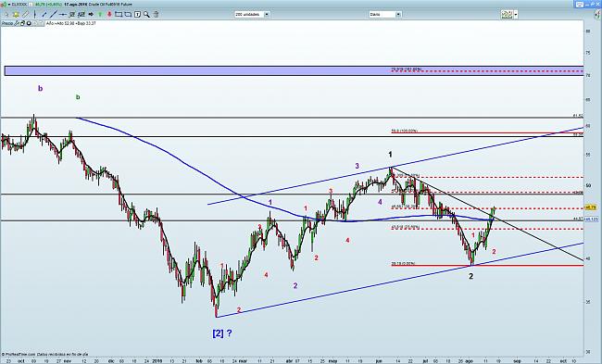This screenshot has width=602, height=364.
Task: Select the purple 'b' label
Action: (x=41, y=88)
